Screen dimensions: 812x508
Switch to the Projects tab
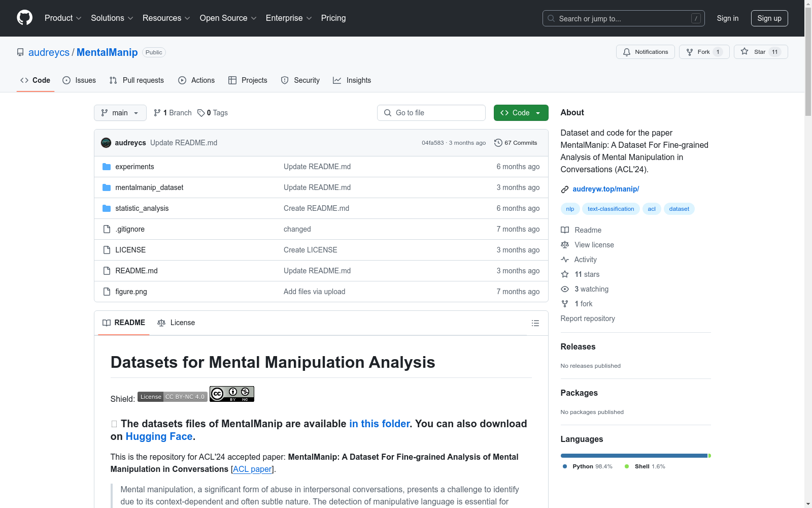[248, 80]
